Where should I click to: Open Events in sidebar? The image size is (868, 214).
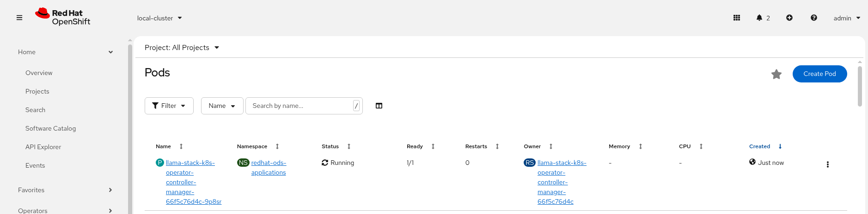pyautogui.click(x=35, y=165)
